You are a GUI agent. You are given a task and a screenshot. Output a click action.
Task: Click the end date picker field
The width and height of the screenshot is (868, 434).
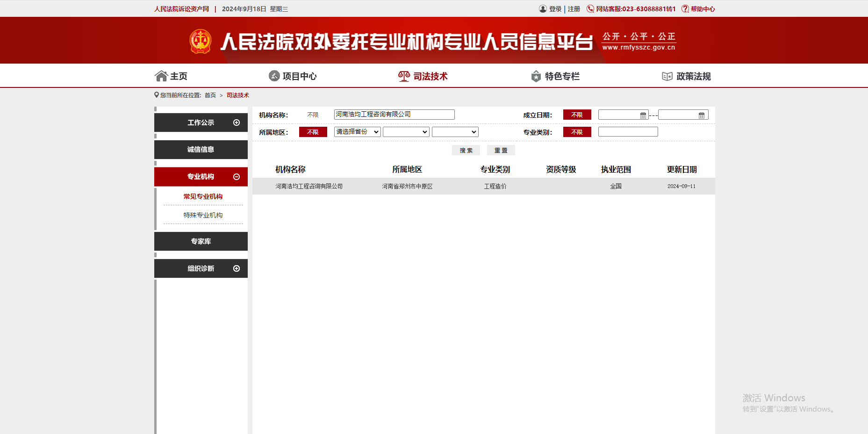[x=680, y=115]
